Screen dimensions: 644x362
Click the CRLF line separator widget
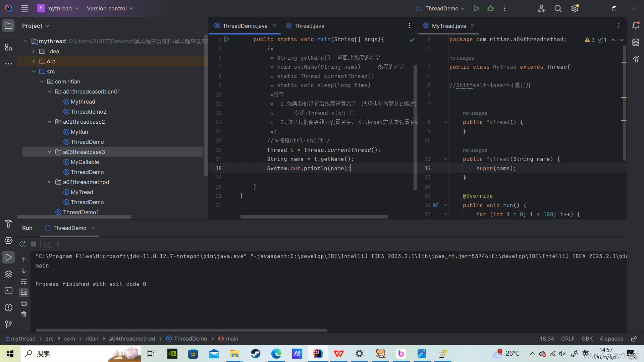pyautogui.click(x=568, y=339)
